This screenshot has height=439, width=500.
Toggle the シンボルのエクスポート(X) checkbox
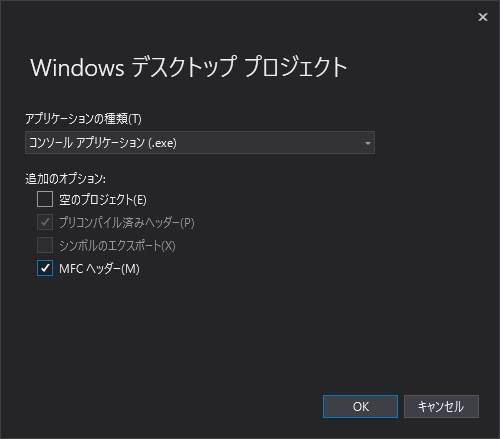pos(45,245)
